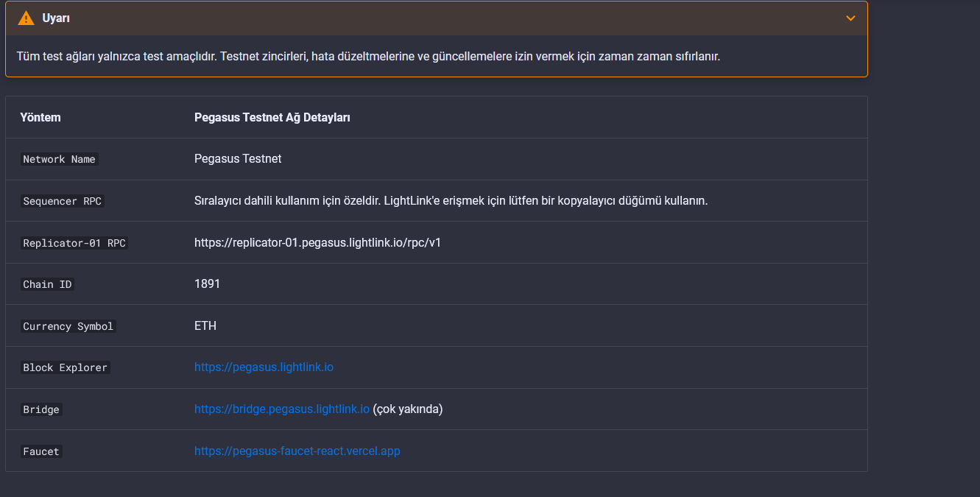The width and height of the screenshot is (980, 497).
Task: Click the chain ID value 1891
Action: pos(207,283)
